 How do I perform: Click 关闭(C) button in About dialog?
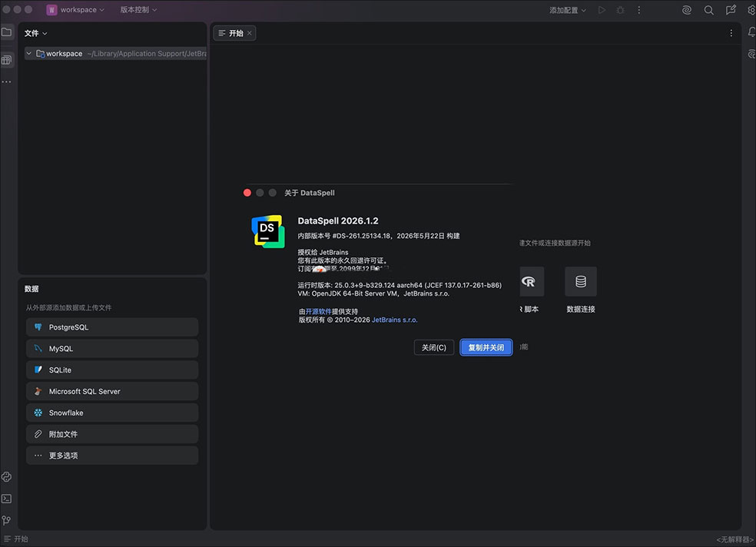(x=434, y=347)
